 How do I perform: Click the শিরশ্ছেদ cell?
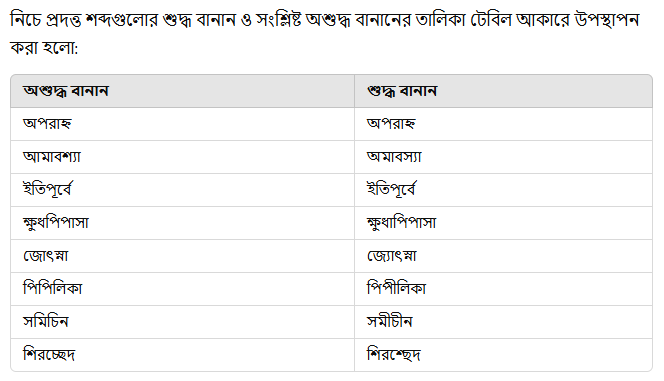[503, 355]
